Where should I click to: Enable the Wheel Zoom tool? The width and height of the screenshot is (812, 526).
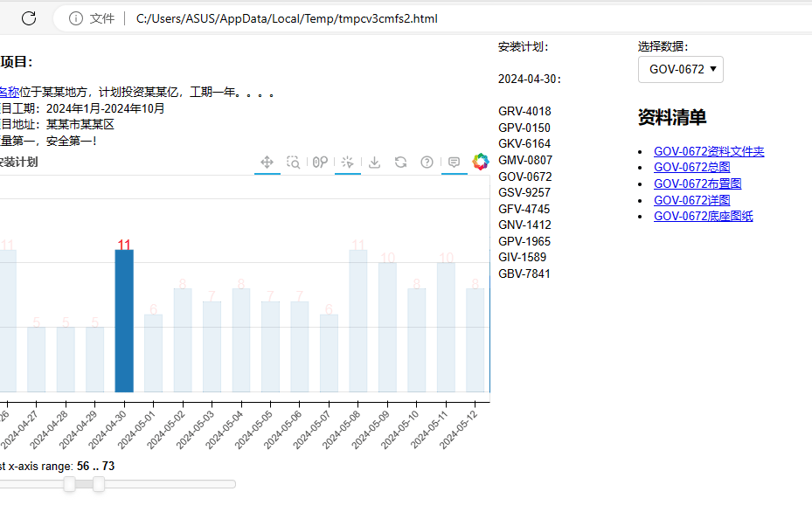tap(321, 162)
